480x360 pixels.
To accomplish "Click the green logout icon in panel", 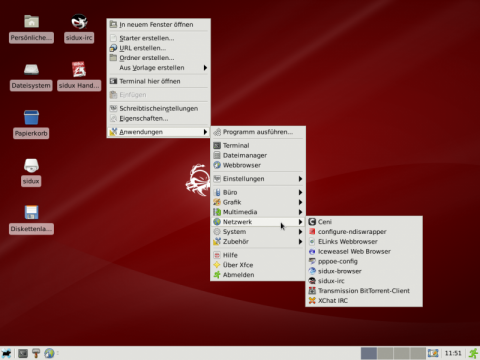I will pyautogui.click(x=473, y=353).
